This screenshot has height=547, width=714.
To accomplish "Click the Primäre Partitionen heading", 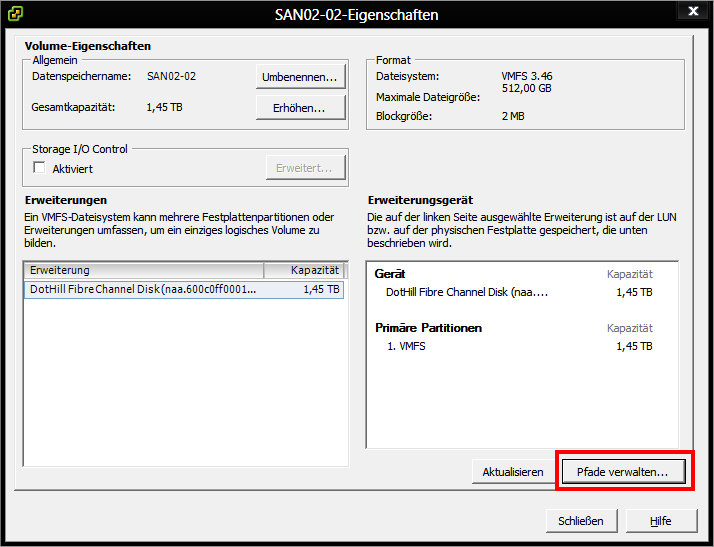I will point(428,328).
